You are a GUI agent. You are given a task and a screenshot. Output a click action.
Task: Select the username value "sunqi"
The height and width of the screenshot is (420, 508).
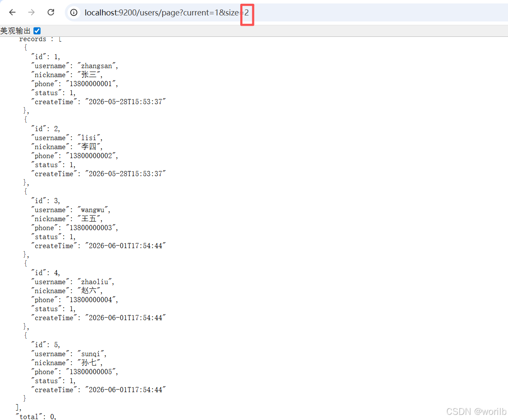91,354
